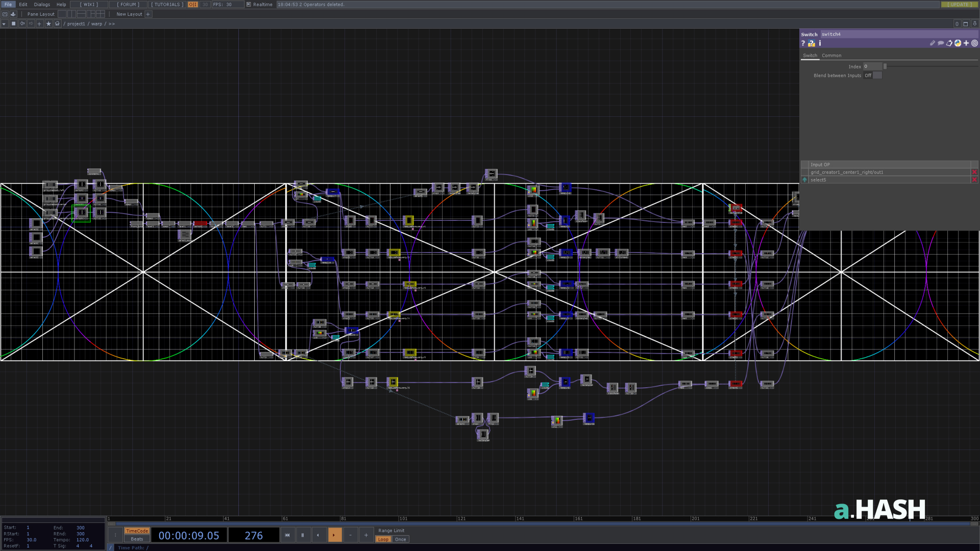Click the copy parameters clipboard icon
Image resolution: width=980 pixels, height=551 pixels.
coord(949,43)
